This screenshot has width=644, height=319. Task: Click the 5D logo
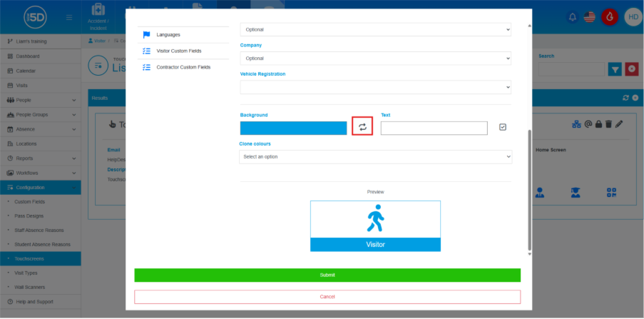[x=36, y=17]
